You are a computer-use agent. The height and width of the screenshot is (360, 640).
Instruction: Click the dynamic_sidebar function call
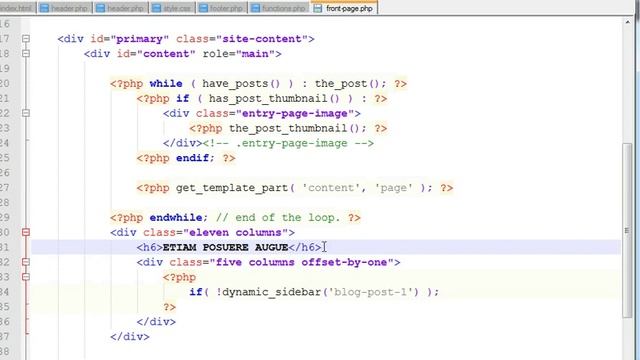click(271, 292)
